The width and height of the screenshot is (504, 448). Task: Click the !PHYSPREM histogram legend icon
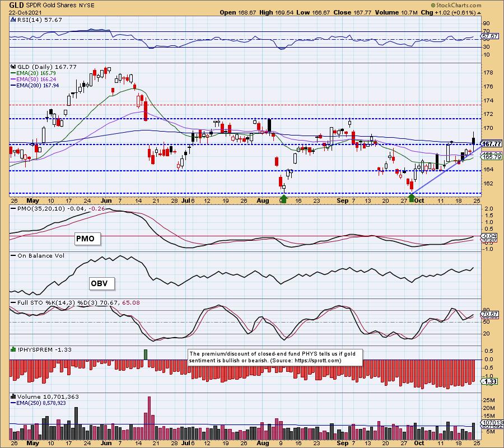pos(13,349)
